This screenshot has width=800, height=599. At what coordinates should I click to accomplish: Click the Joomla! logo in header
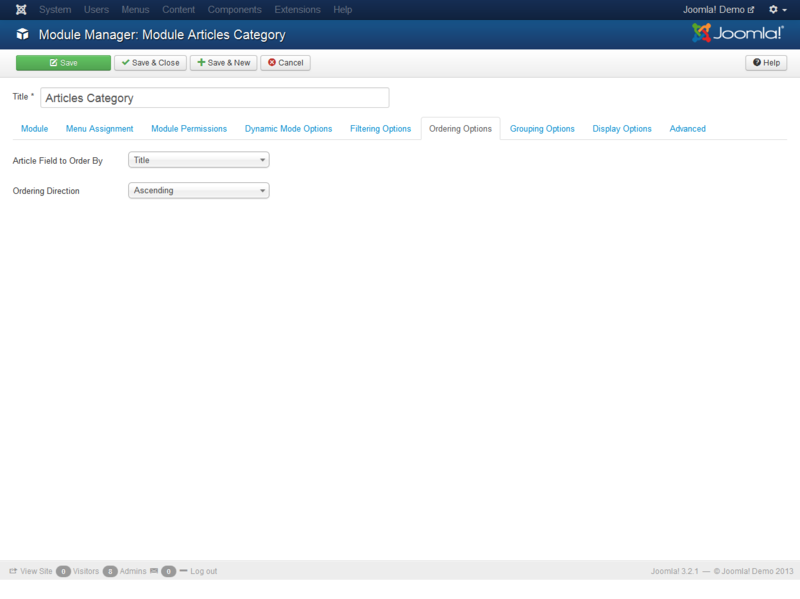[x=737, y=33]
